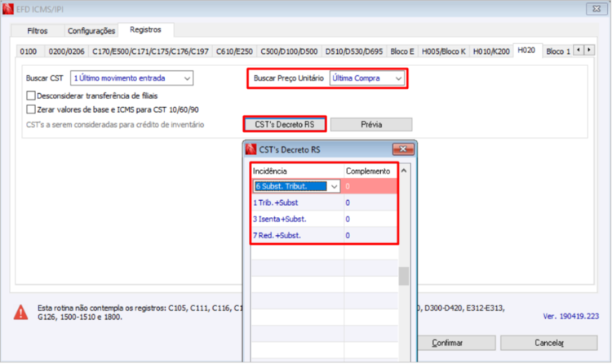Image resolution: width=612 pixels, height=364 pixels.
Task: Click the Complemento column header
Action: (x=370, y=171)
